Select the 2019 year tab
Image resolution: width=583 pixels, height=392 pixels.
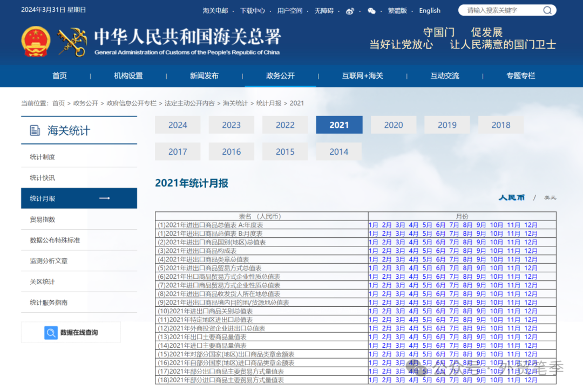point(447,125)
